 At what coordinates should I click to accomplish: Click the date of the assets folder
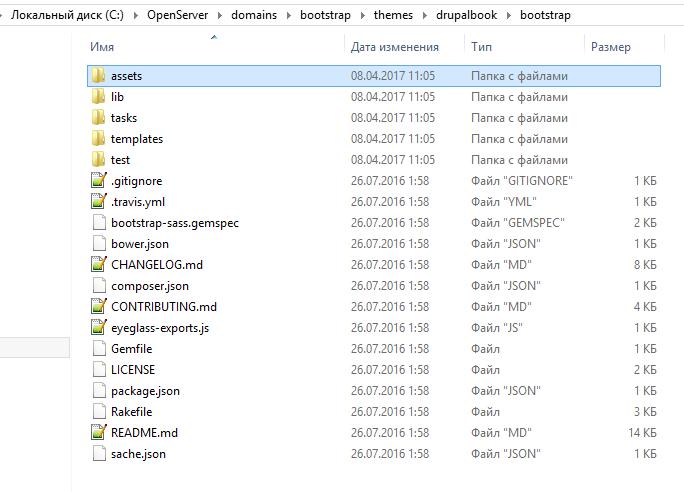(393, 75)
